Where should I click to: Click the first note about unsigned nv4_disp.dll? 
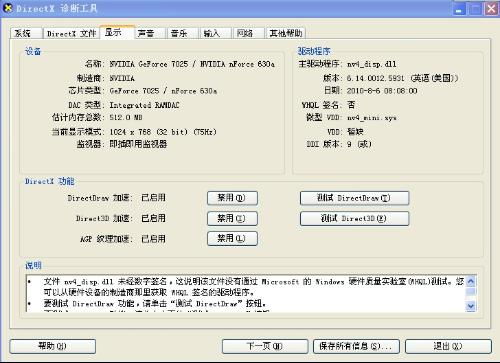coord(253,287)
